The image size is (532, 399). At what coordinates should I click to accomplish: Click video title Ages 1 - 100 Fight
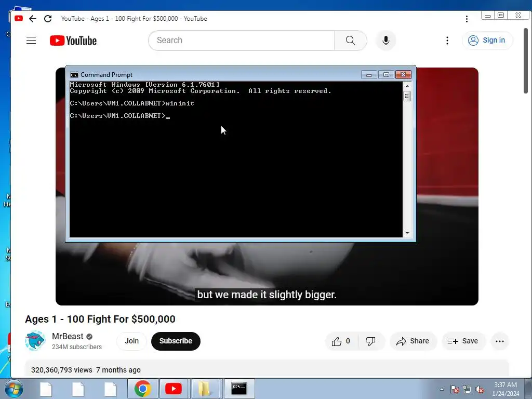(100, 320)
